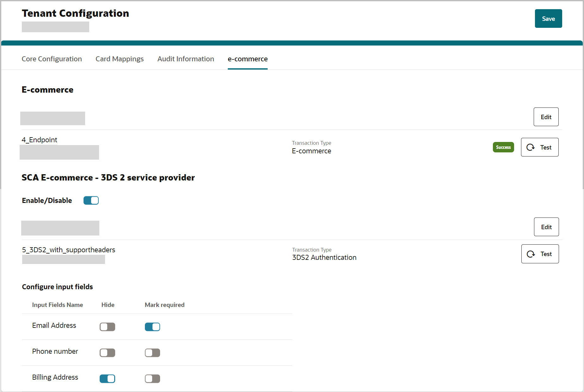Switch to the Core Configuration tab
The width and height of the screenshot is (584, 392).
click(52, 59)
